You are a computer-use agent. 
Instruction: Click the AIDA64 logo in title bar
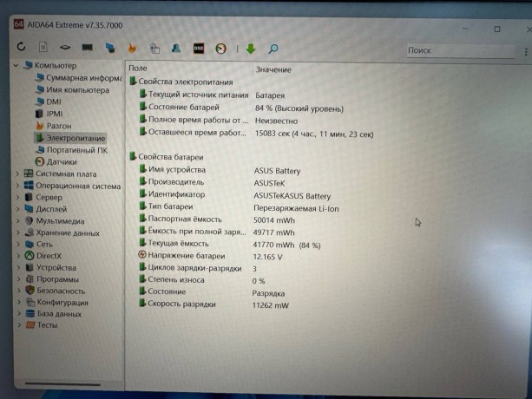18,24
